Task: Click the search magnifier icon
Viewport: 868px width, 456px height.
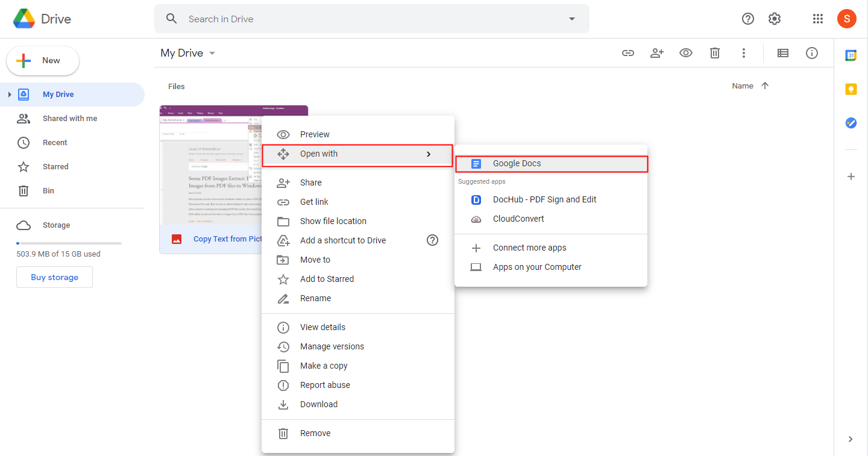Action: click(x=172, y=19)
